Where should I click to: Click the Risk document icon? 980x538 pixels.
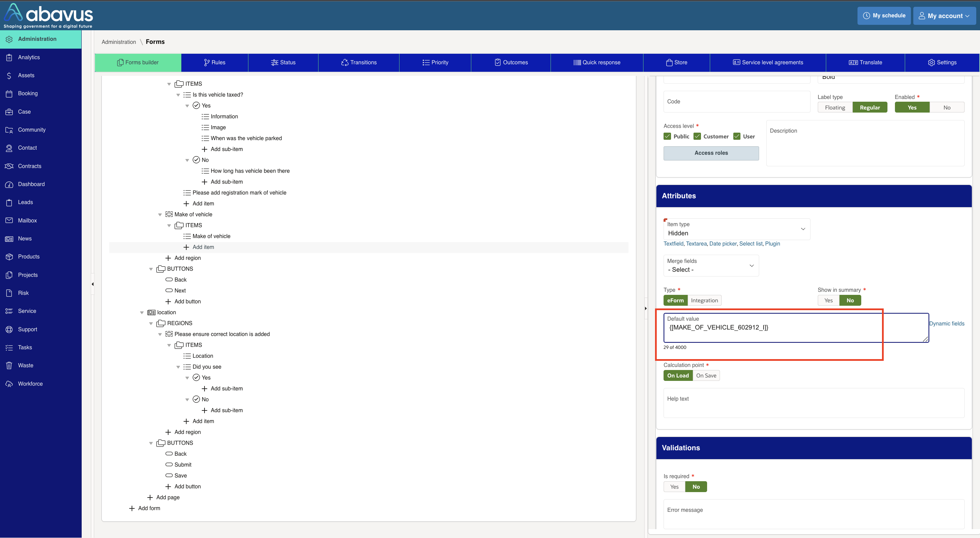tap(9, 293)
